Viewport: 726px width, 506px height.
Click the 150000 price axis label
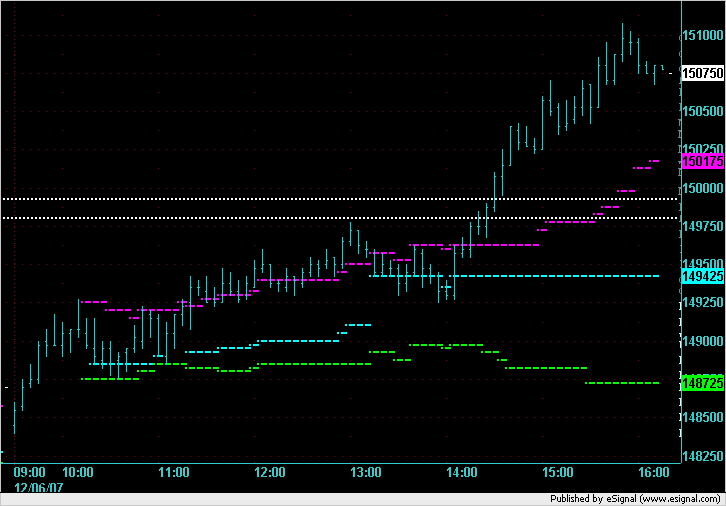click(703, 188)
